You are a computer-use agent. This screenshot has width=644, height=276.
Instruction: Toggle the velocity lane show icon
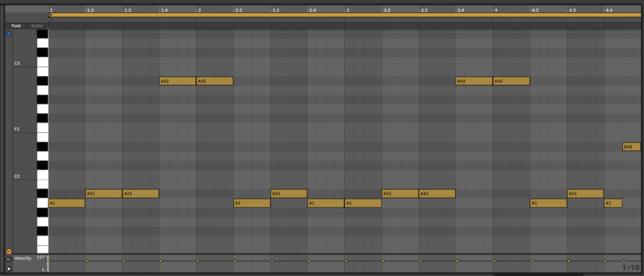tap(9, 259)
